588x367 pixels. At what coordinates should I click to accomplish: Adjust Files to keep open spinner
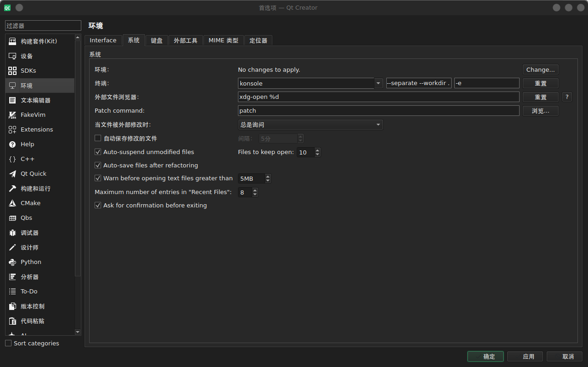[x=309, y=152]
